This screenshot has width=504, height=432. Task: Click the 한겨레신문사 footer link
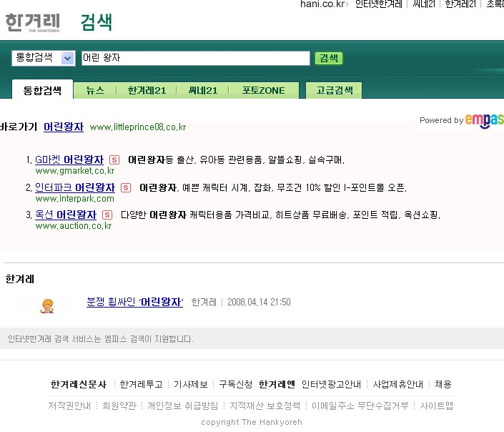79,384
